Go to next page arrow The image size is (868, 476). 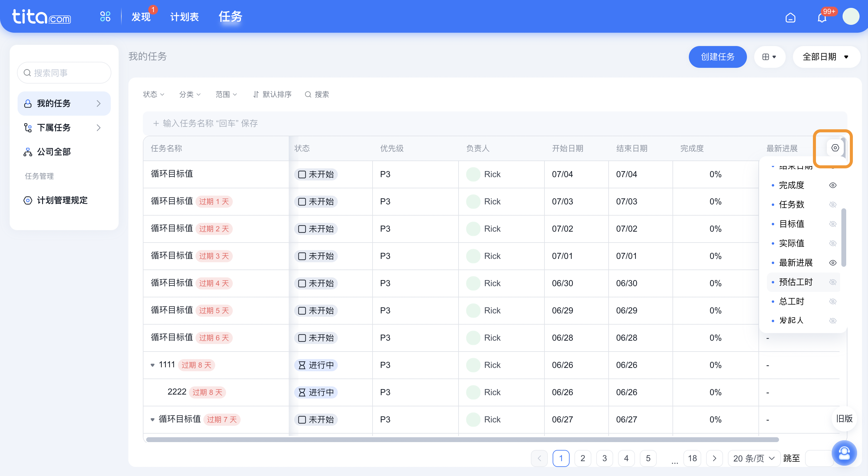714,458
